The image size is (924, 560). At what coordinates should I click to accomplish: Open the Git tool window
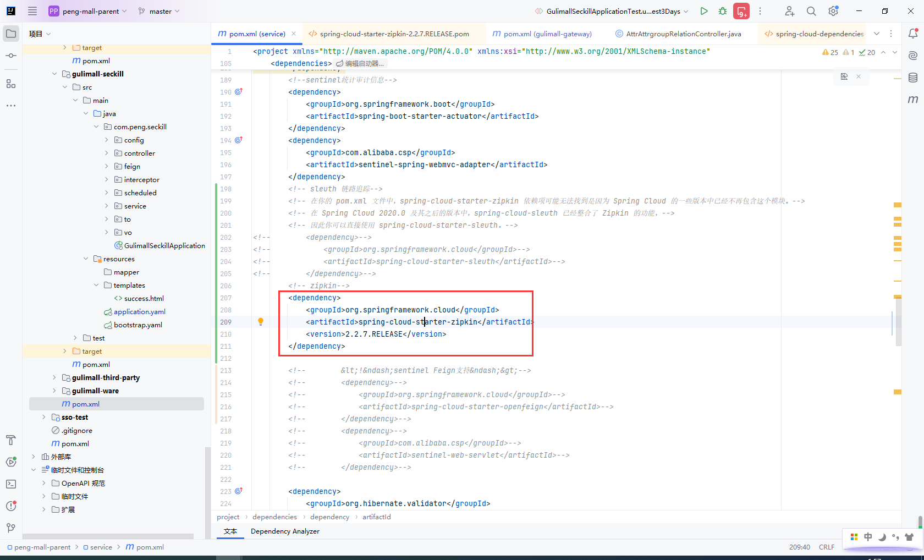(x=11, y=528)
